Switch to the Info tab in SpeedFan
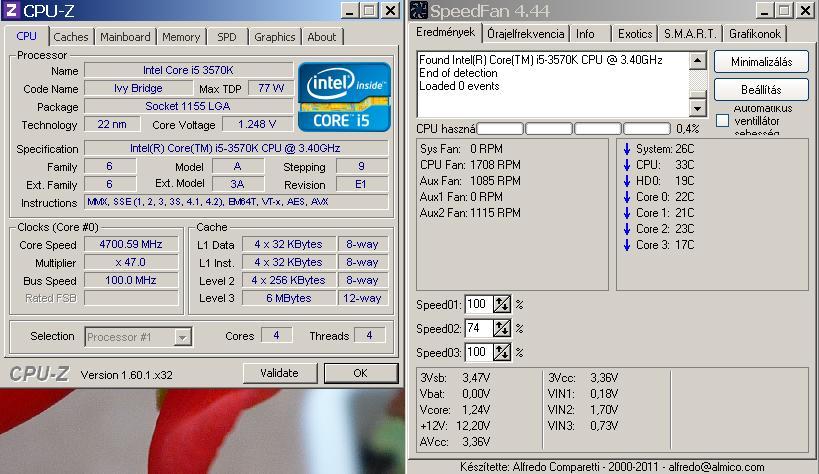Image resolution: width=819 pixels, height=474 pixels. point(585,34)
